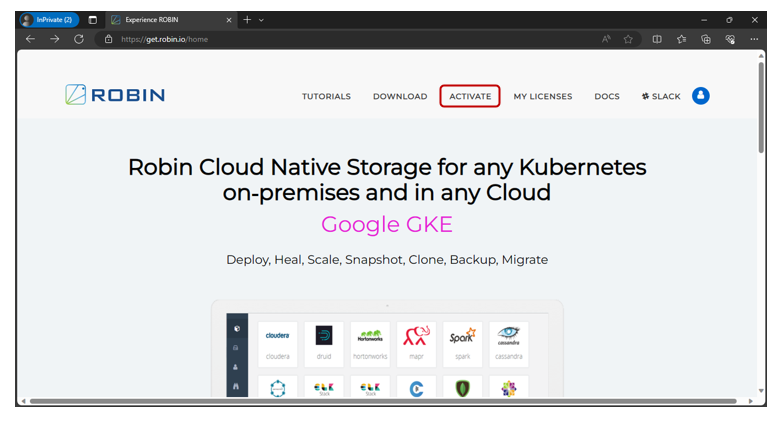This screenshot has width=783, height=421.
Task: Open the ACTIVATE menu item
Action: pos(470,96)
